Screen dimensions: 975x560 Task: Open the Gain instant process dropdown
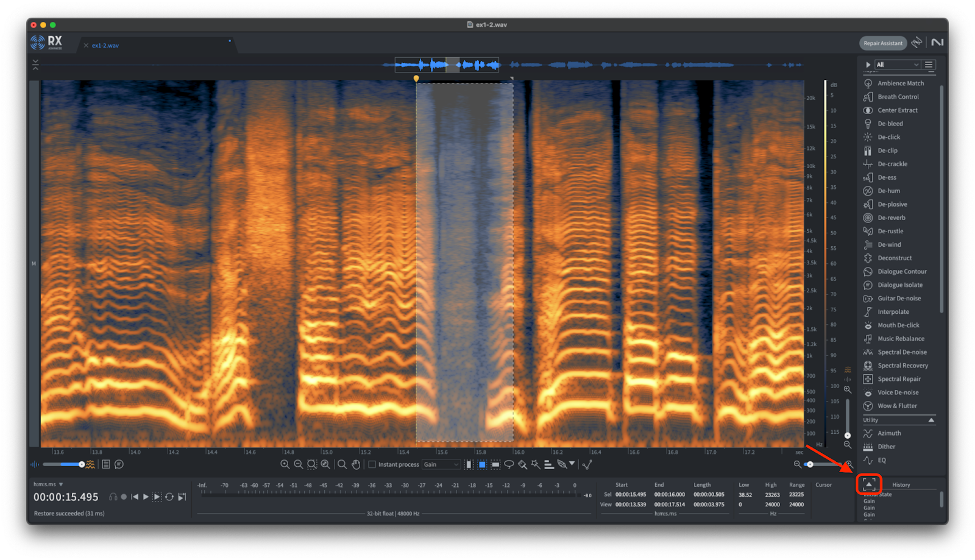tap(441, 464)
